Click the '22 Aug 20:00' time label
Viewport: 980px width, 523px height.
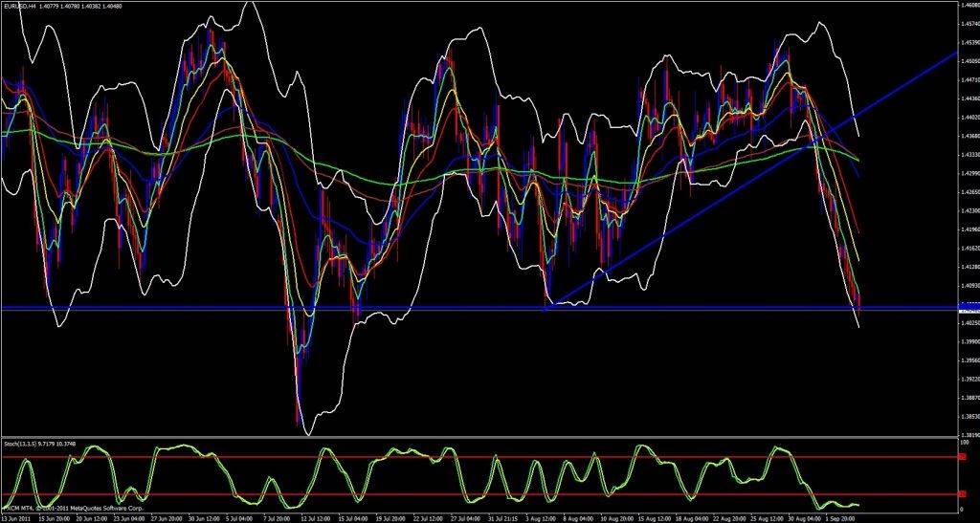coord(730,518)
